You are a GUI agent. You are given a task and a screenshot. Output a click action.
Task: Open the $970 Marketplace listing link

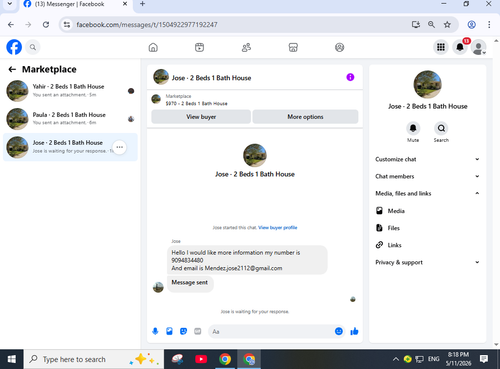click(x=196, y=103)
